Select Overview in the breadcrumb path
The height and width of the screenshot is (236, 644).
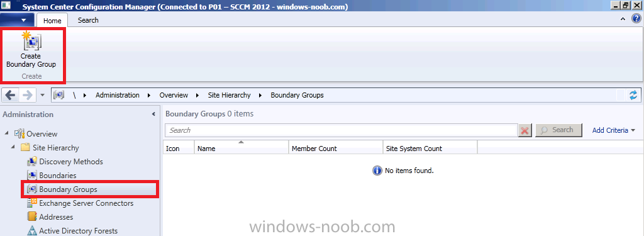pos(174,95)
